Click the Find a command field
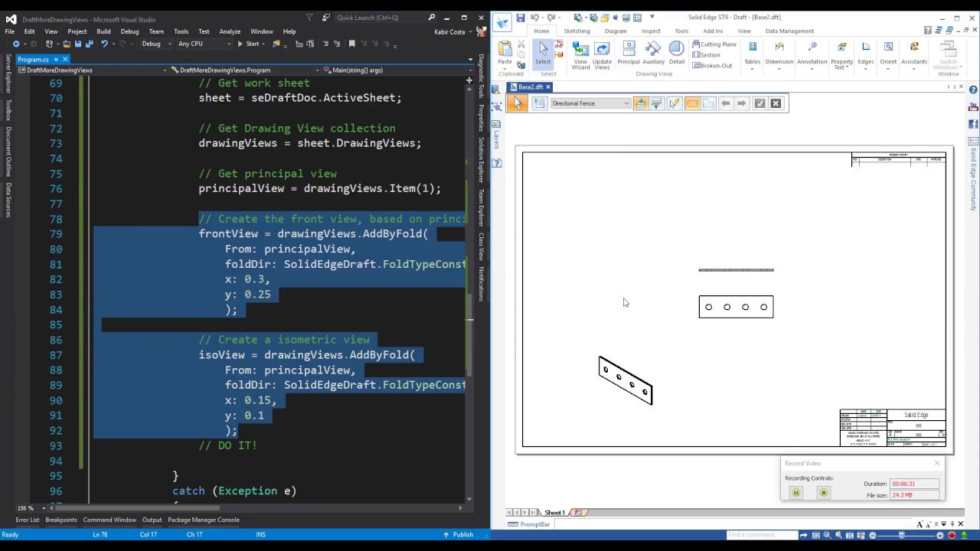 763,535
